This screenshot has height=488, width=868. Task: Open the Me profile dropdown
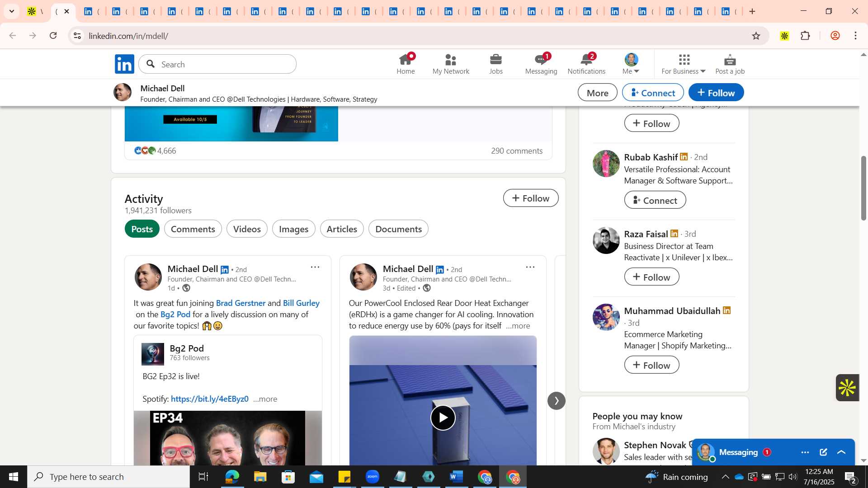coord(631,64)
